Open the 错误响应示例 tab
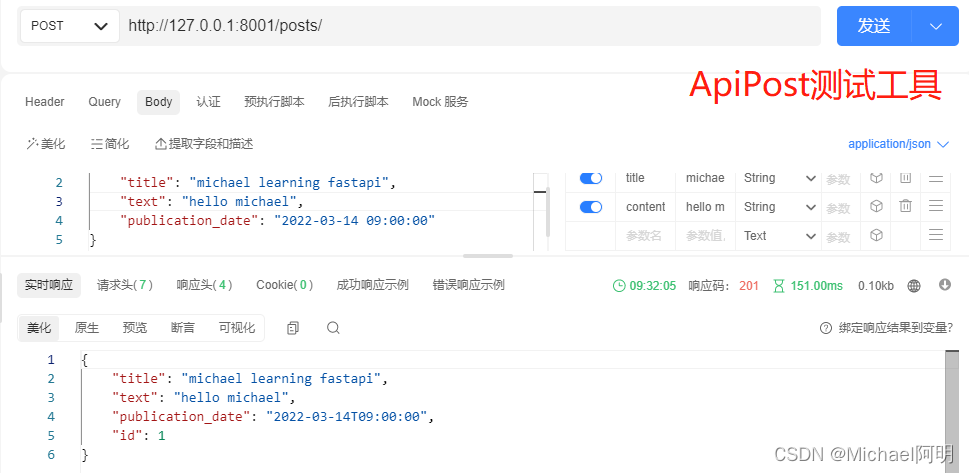Viewport: 969px width, 473px height. (468, 285)
